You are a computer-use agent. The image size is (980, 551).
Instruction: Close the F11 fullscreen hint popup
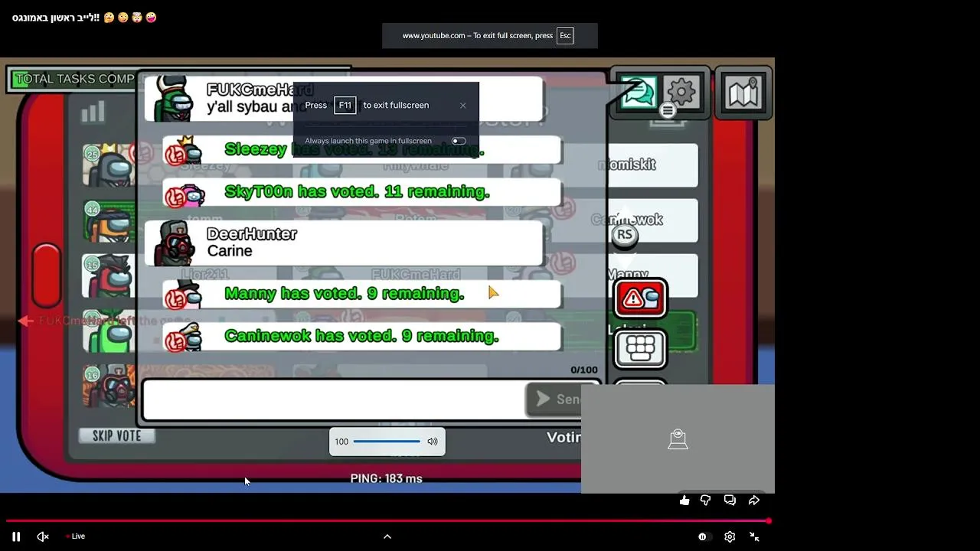coord(462,106)
